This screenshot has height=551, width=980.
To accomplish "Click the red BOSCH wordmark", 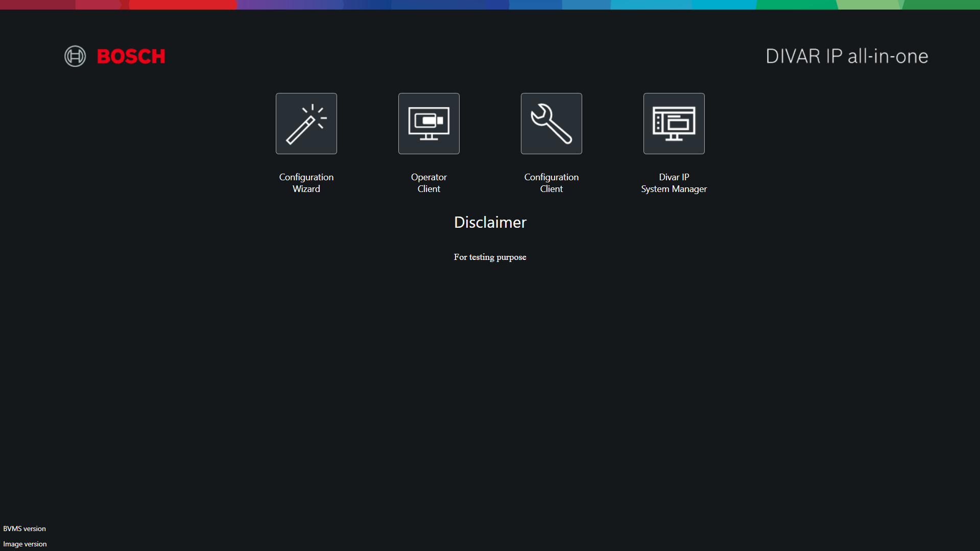I will tap(131, 56).
